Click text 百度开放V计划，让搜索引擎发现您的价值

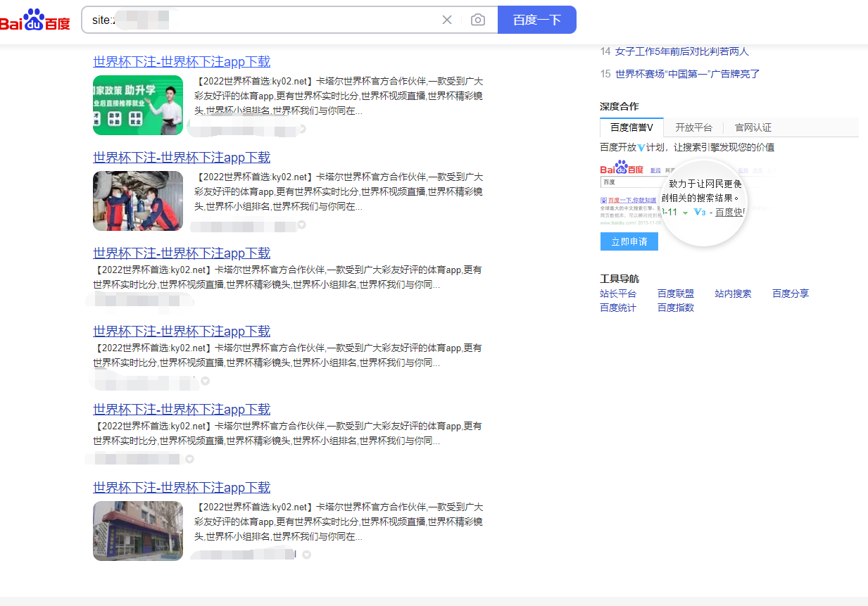tap(687, 147)
